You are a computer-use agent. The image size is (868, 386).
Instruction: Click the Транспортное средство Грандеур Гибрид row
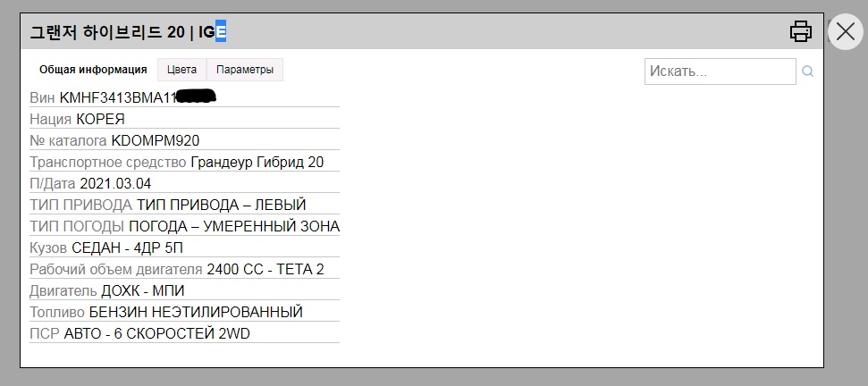click(184, 162)
